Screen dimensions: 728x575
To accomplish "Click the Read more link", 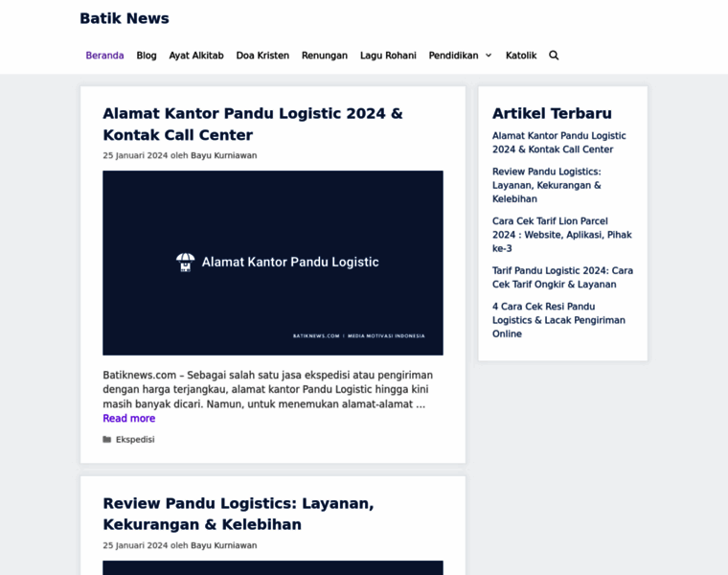I will coord(129,419).
